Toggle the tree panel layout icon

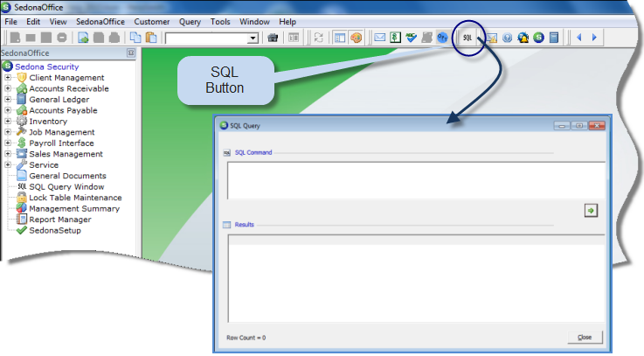[340, 38]
